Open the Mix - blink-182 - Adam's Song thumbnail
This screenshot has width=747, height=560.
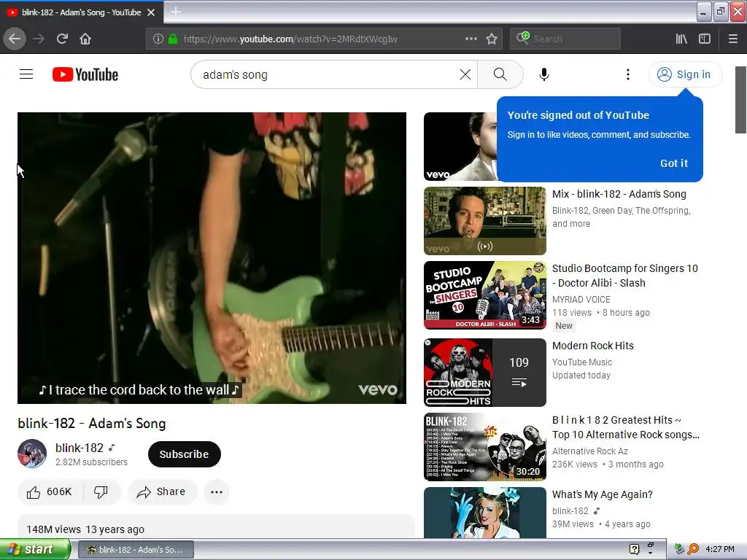484,220
